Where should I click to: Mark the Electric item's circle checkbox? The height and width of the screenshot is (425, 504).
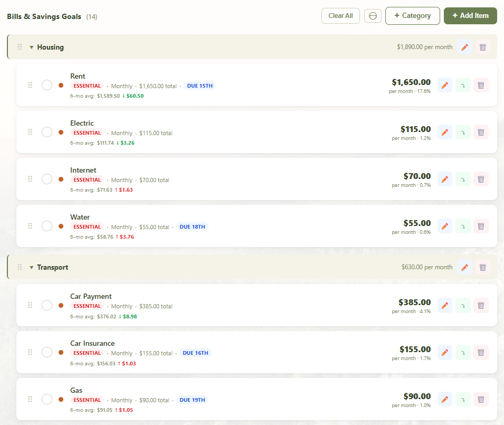tap(47, 132)
